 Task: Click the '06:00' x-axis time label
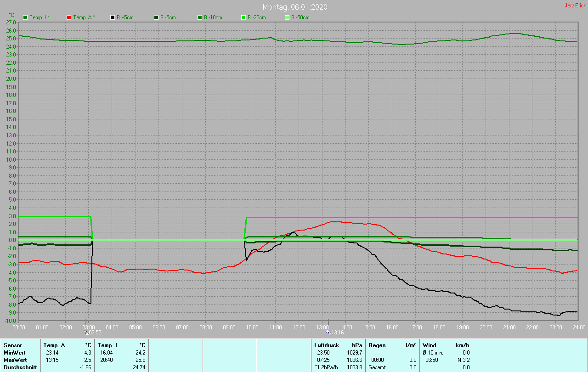159,327
